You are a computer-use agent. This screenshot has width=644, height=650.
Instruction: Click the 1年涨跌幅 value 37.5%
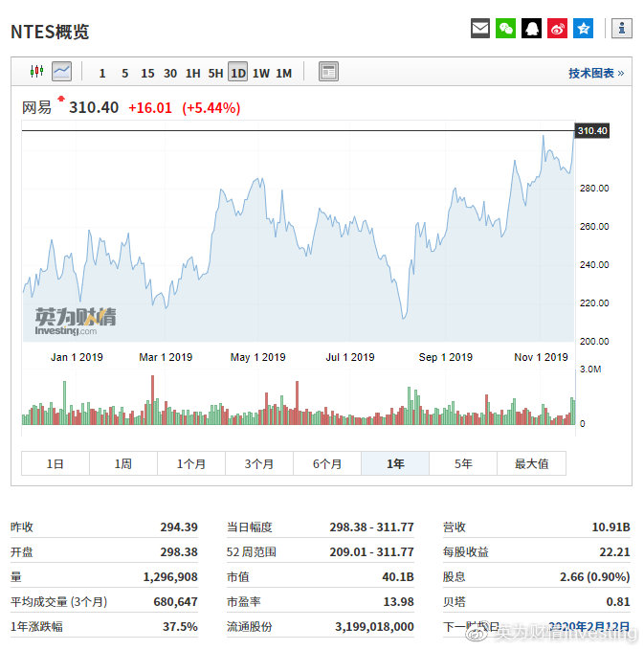(x=180, y=627)
